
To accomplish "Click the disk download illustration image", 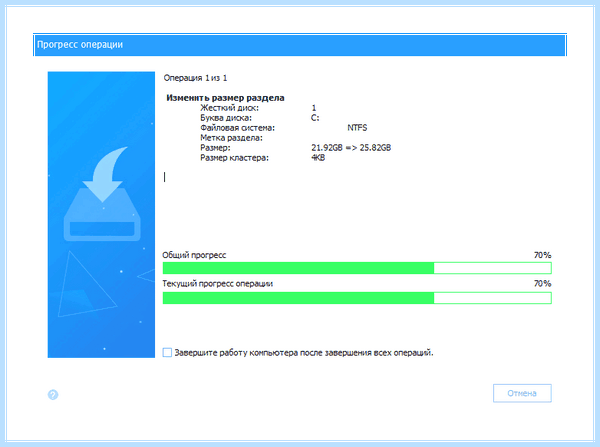I will click(x=101, y=215).
